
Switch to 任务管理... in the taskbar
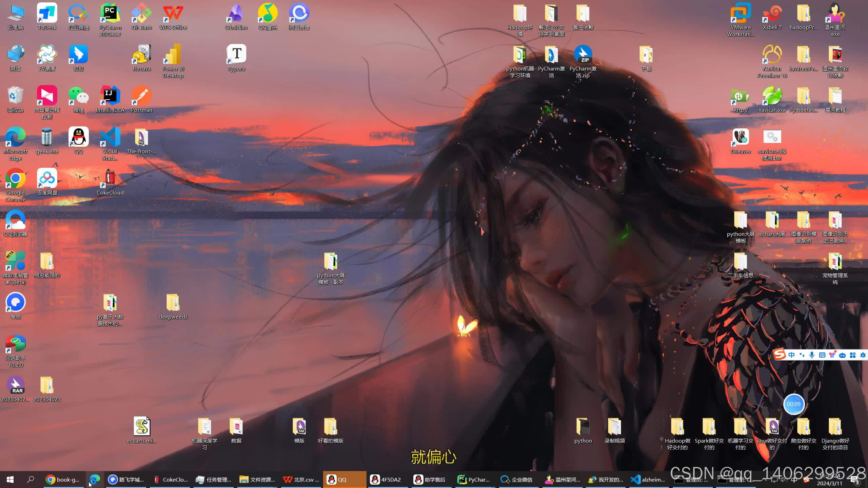click(214, 480)
